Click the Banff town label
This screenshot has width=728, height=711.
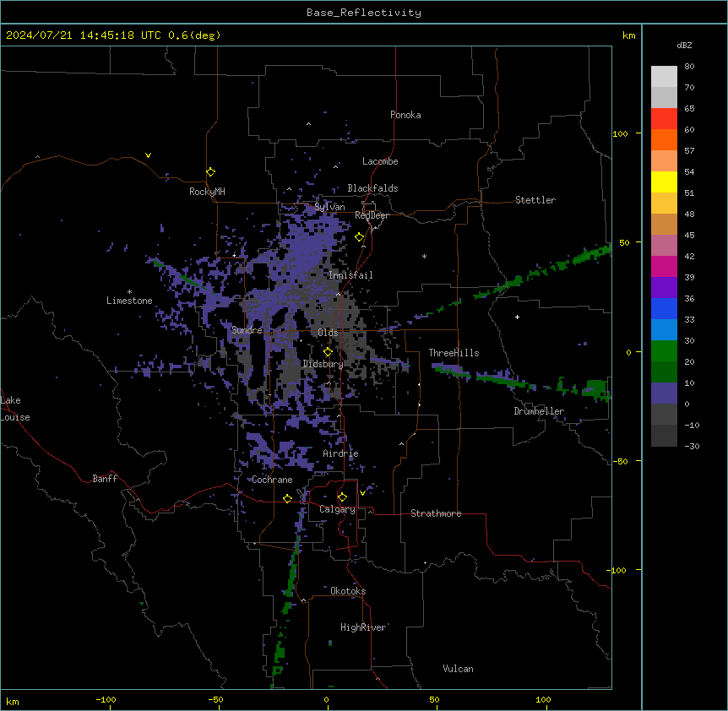pyautogui.click(x=105, y=479)
